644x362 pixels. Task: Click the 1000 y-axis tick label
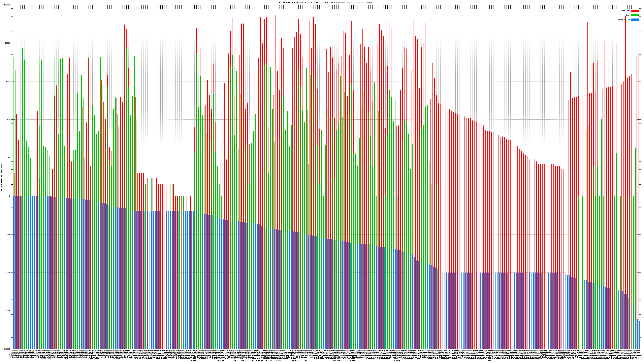(8, 81)
